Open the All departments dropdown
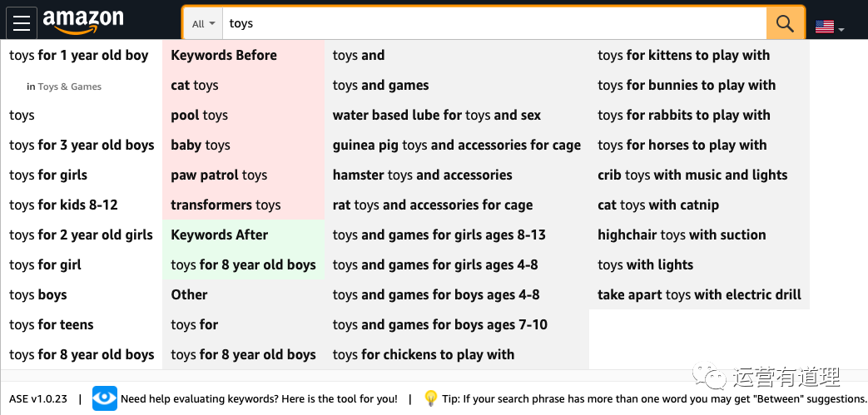Screen dimensions: 868x415 tap(203, 24)
